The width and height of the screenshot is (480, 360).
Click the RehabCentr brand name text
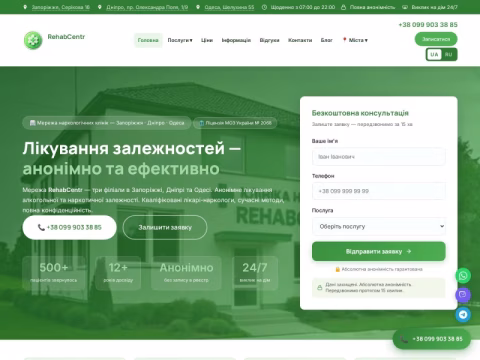pos(66,37)
